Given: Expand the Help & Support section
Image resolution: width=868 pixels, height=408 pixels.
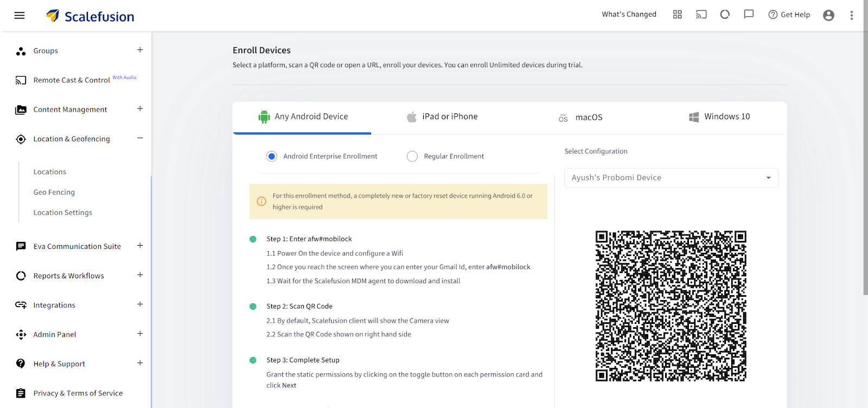Looking at the screenshot, I should 140,362.
